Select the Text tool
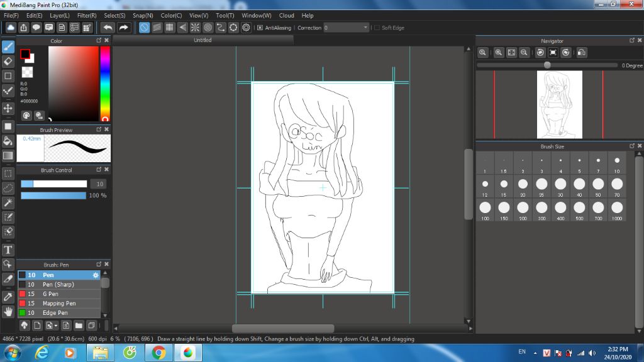Screen dimensions: 644x362 8,250
